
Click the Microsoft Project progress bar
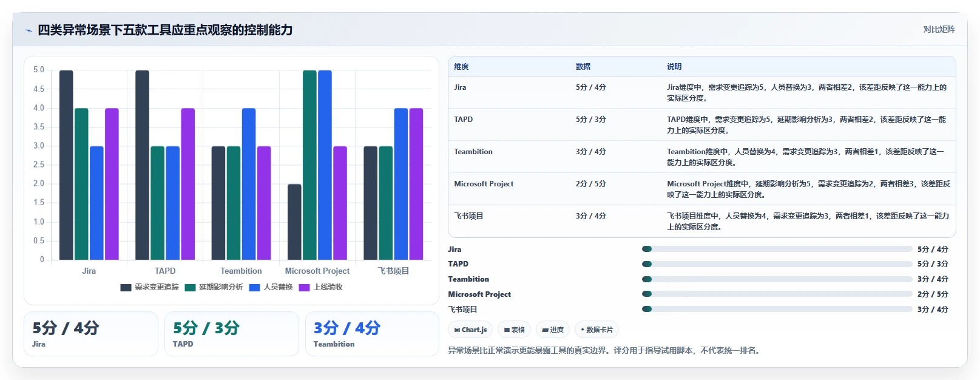click(777, 294)
